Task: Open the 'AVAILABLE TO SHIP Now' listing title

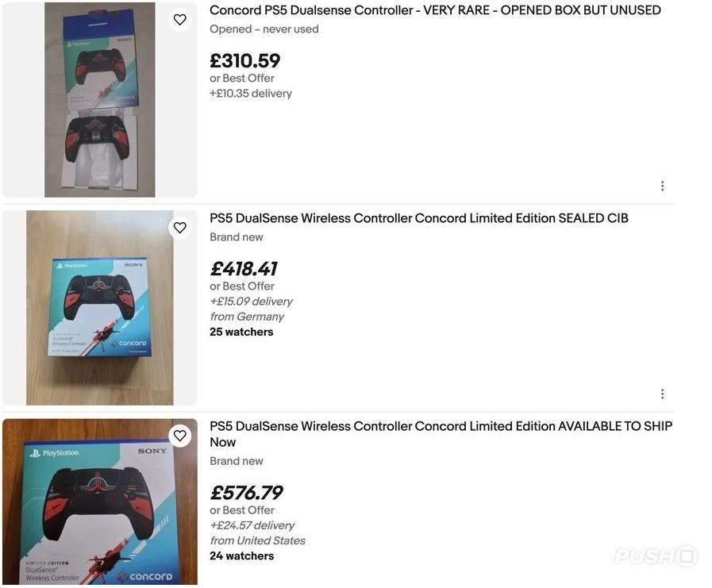Action: pyautogui.click(x=441, y=434)
